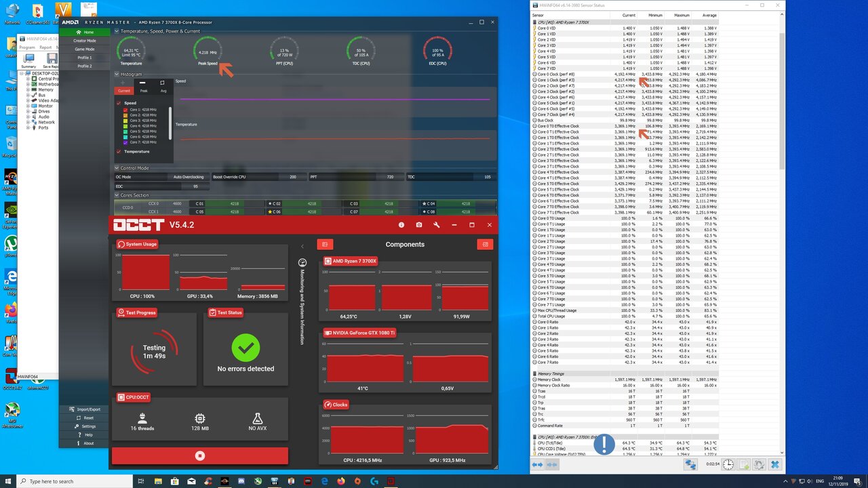Open OCCT settings wrench icon
Viewport: 868px width, 488px height.
(437, 225)
